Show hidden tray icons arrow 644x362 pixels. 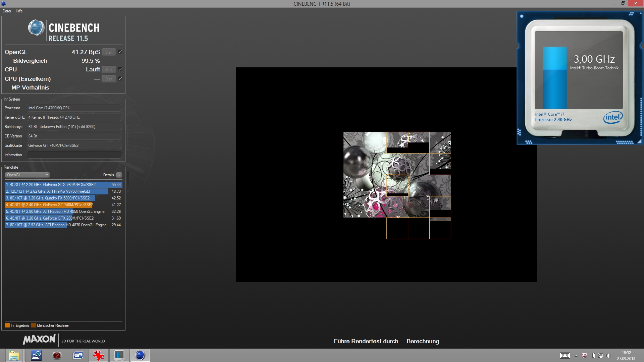pyautogui.click(x=576, y=356)
